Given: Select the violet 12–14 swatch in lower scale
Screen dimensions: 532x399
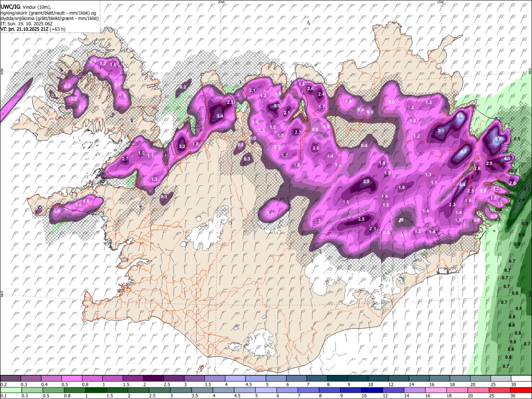Looking at the screenshot, I should coord(393,390).
